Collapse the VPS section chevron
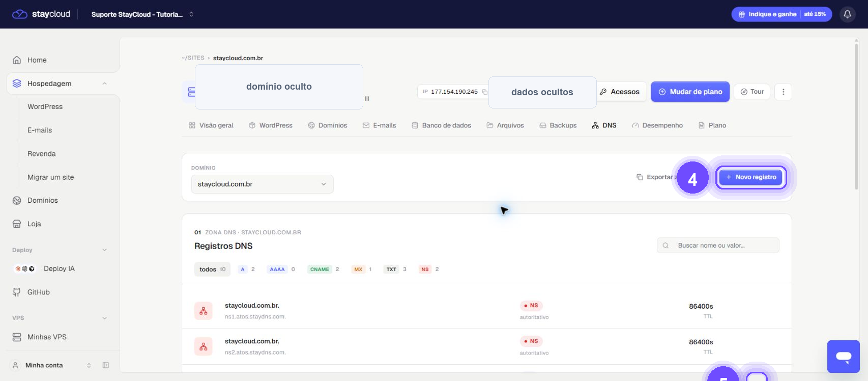The width and height of the screenshot is (868, 381). click(x=104, y=318)
